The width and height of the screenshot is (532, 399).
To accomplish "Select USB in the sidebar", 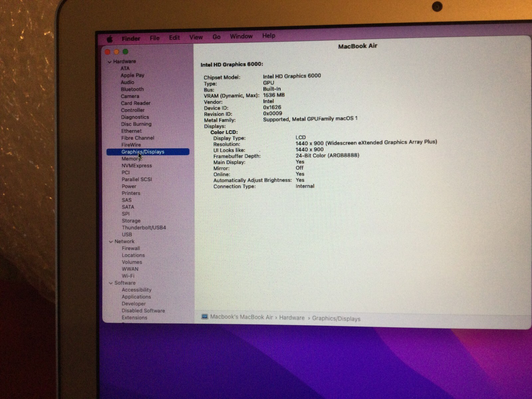I will point(127,235).
